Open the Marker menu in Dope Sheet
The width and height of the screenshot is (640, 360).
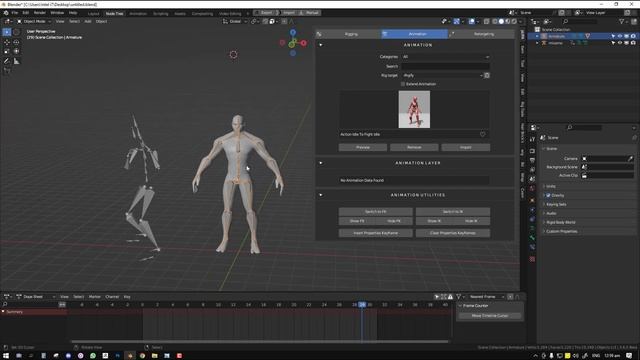94,297
